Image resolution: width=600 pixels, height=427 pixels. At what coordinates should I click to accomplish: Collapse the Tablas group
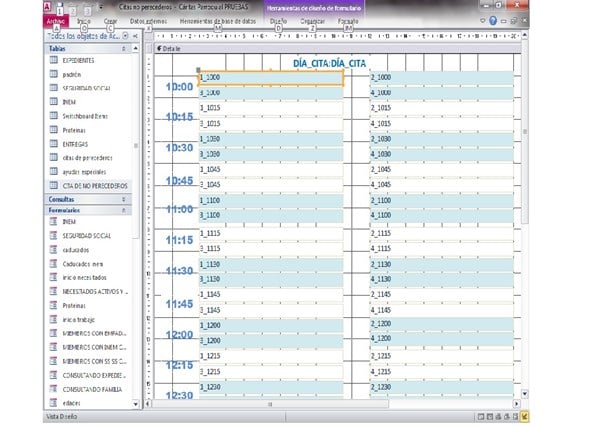(123, 47)
